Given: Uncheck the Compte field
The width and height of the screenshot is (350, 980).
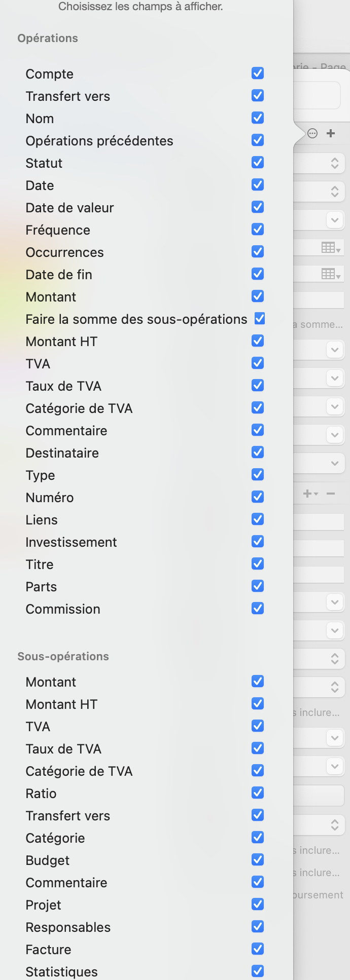Looking at the screenshot, I should pyautogui.click(x=257, y=73).
